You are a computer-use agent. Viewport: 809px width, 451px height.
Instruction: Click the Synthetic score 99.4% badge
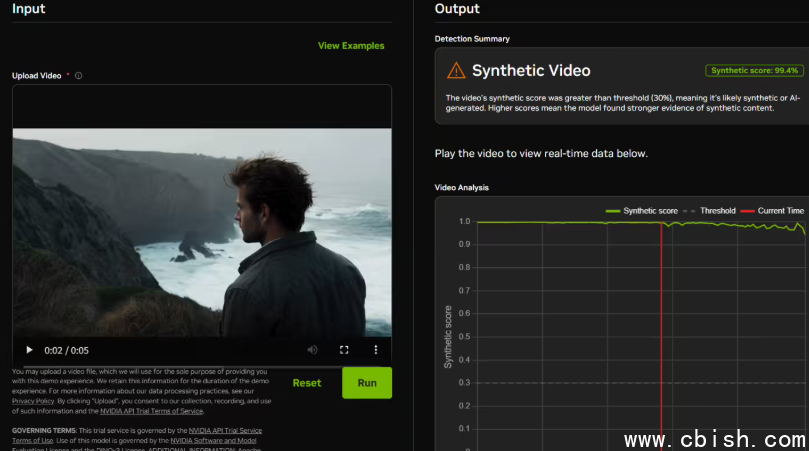(x=754, y=71)
